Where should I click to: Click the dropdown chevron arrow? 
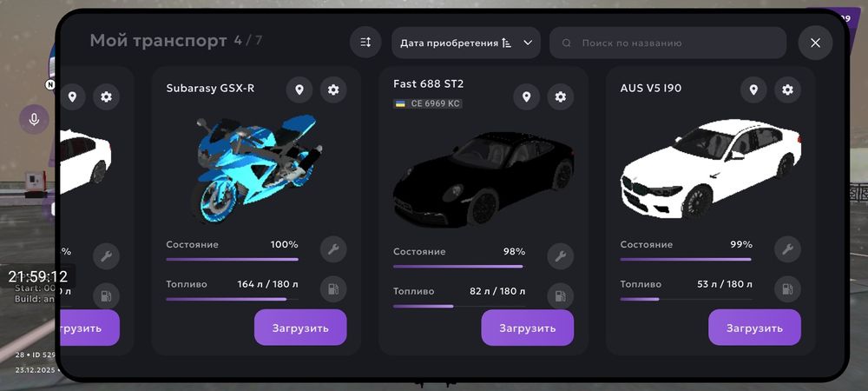[x=528, y=43]
